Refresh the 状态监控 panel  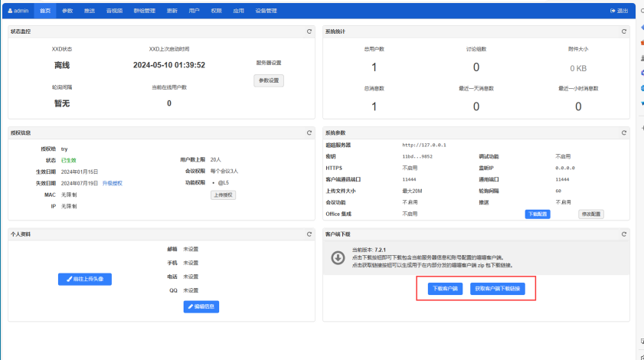point(309,31)
